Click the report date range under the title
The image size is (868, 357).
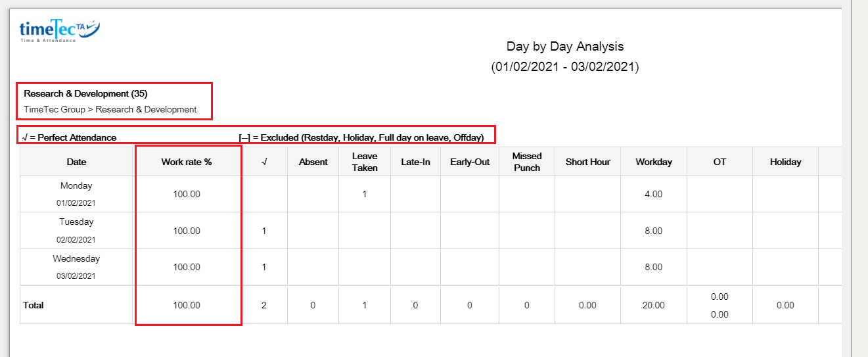click(x=564, y=66)
